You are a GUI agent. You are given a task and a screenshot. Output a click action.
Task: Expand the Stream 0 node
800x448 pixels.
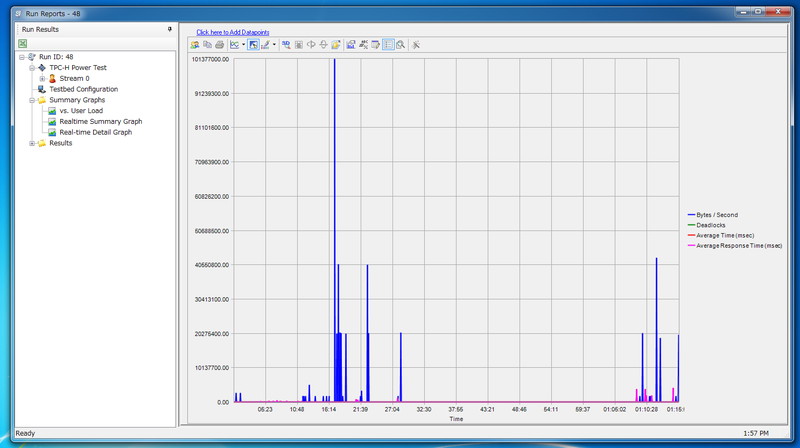(42, 79)
